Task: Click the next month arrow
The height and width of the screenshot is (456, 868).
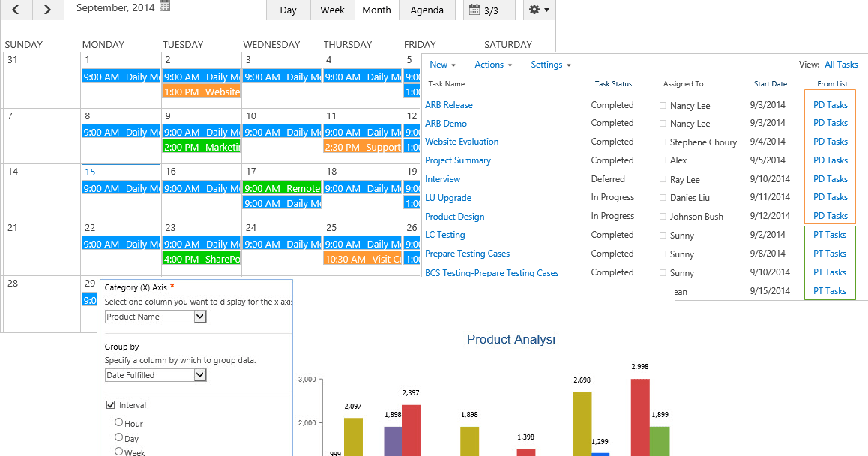Action: pyautogui.click(x=47, y=10)
